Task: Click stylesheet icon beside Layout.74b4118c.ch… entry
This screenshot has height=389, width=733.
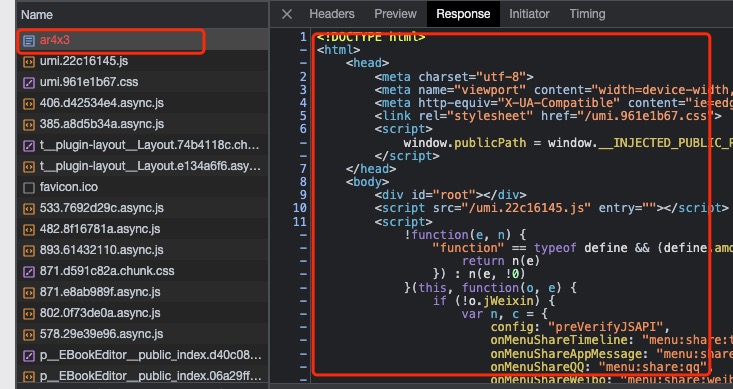Action: click(29, 146)
